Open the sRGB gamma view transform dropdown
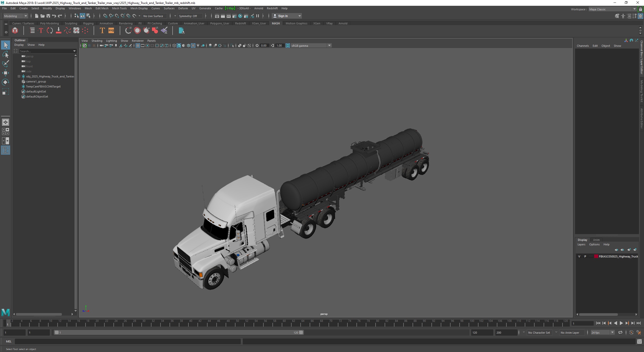The width and height of the screenshot is (644, 352). [x=311, y=46]
